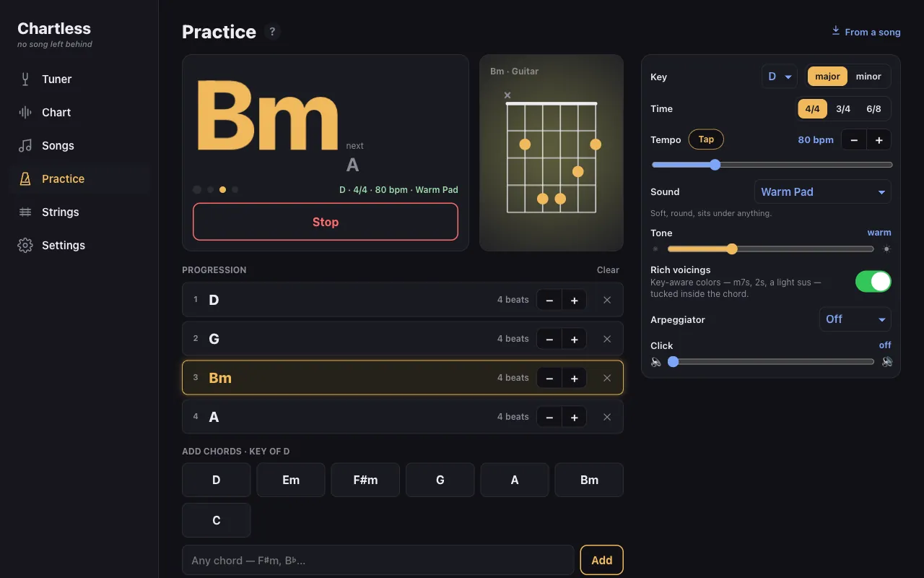Image resolution: width=924 pixels, height=578 pixels.
Task: Click the Settings gear icon
Action: [25, 246]
